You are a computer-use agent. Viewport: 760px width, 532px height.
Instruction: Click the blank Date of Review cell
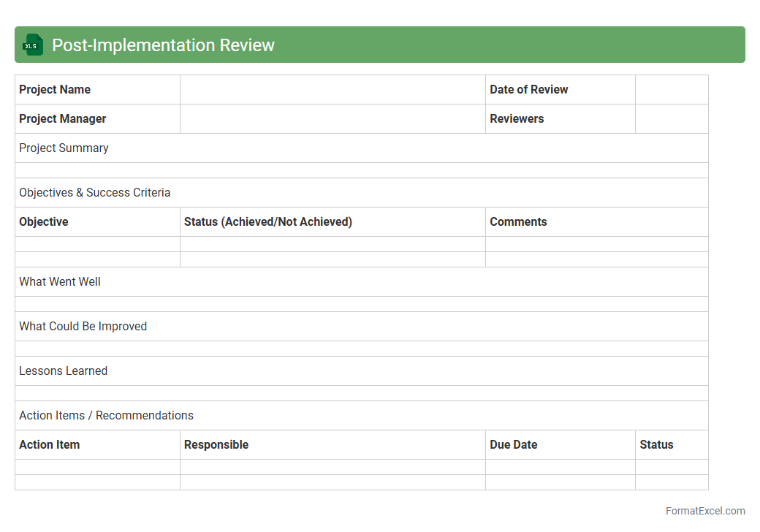[x=671, y=90]
